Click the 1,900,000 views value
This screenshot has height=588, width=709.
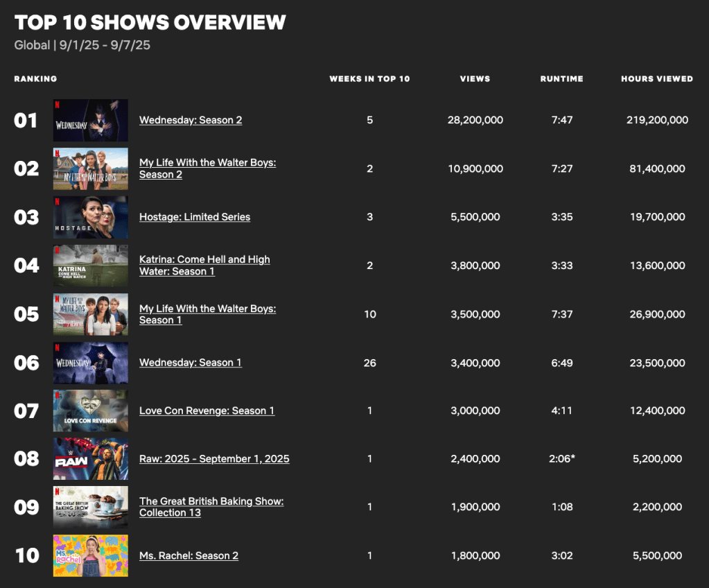point(475,507)
